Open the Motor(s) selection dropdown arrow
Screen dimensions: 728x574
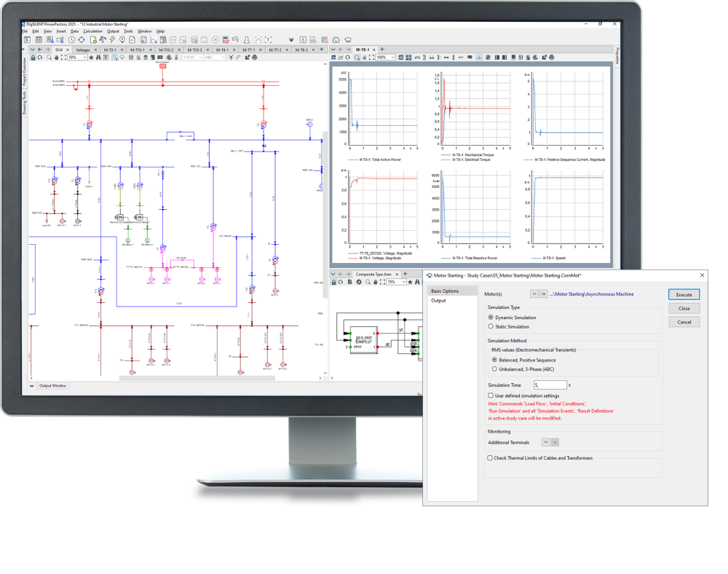(534, 294)
